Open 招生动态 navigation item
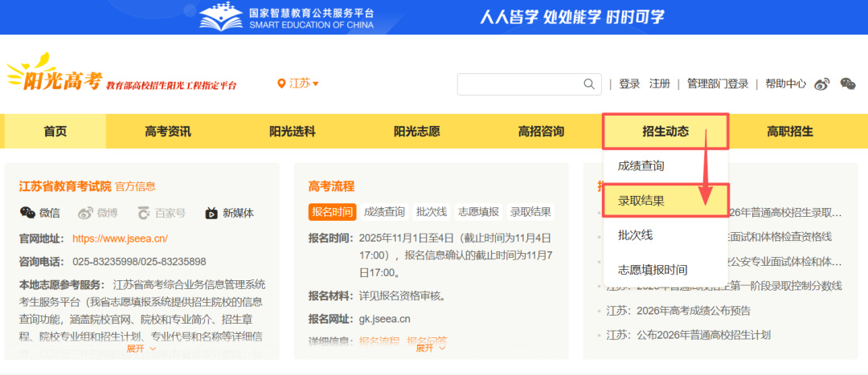 665,131
